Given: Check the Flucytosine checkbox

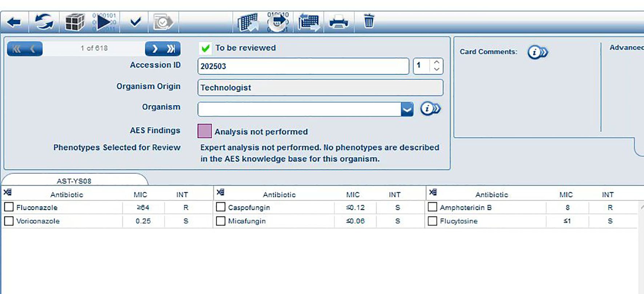Looking at the screenshot, I should point(432,221).
